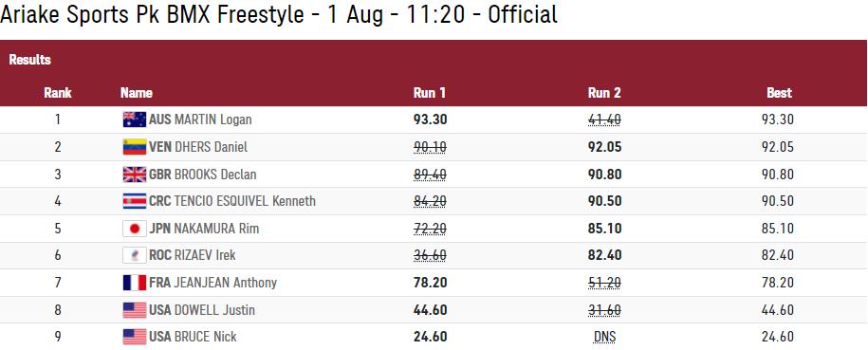Click the Great Britain flag icon
The height and width of the screenshot is (350, 868).
click(x=135, y=175)
